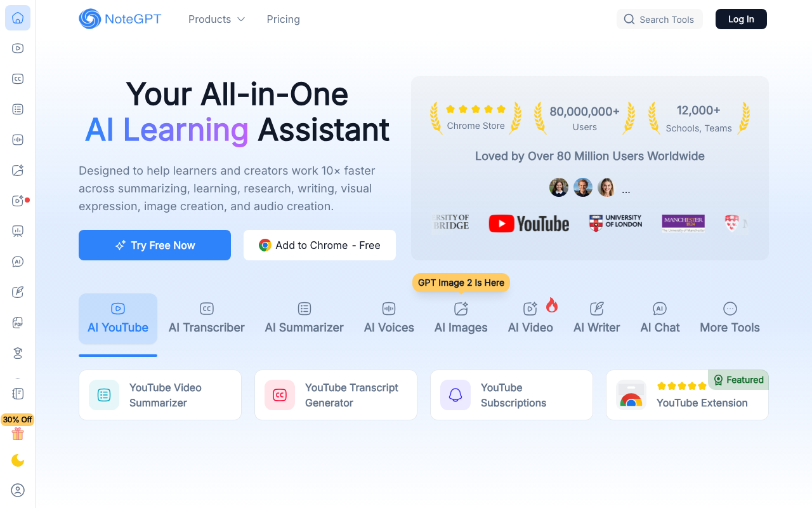
Task: Click the "12,000+" schools and teams count
Action: click(698, 110)
